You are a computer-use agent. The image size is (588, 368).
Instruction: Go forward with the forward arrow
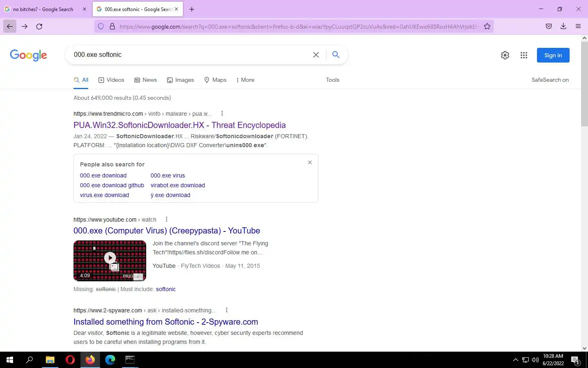tap(24, 27)
